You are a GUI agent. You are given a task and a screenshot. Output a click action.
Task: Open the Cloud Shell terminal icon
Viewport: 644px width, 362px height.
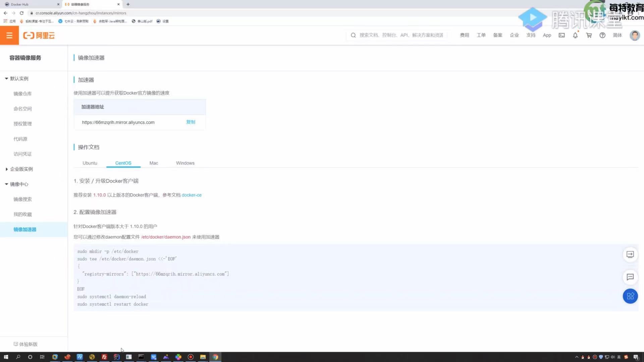(x=561, y=35)
